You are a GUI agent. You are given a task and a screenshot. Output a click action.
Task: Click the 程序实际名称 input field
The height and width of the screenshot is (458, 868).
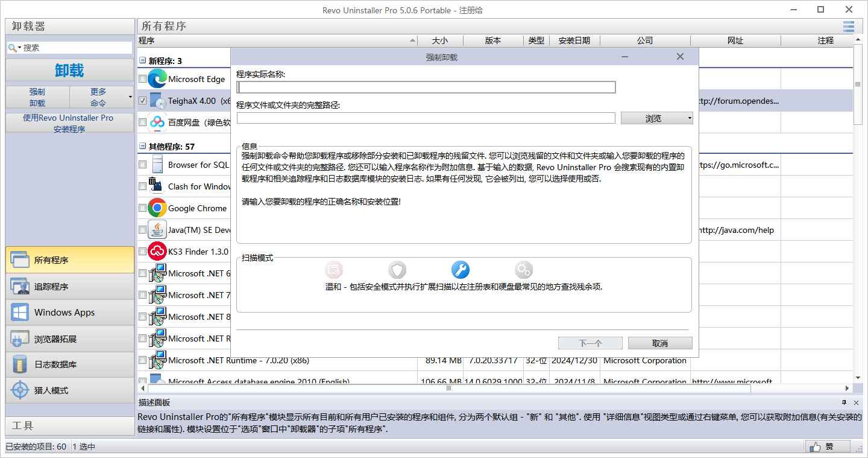(x=426, y=87)
